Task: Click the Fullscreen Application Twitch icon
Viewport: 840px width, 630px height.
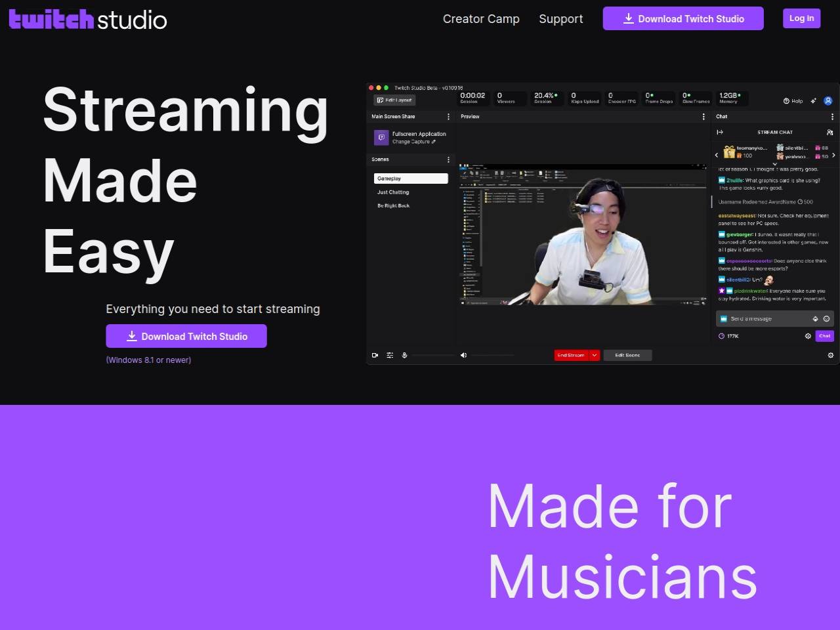Action: click(381, 137)
